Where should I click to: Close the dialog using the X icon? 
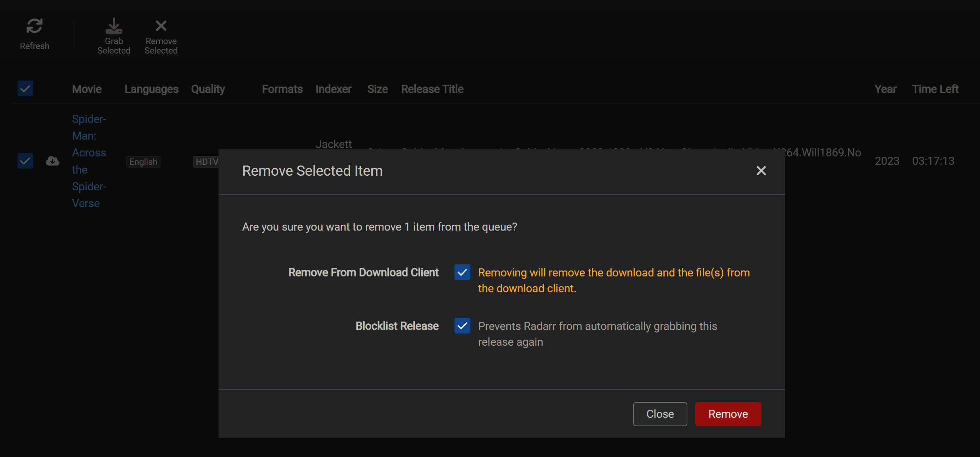click(x=761, y=171)
